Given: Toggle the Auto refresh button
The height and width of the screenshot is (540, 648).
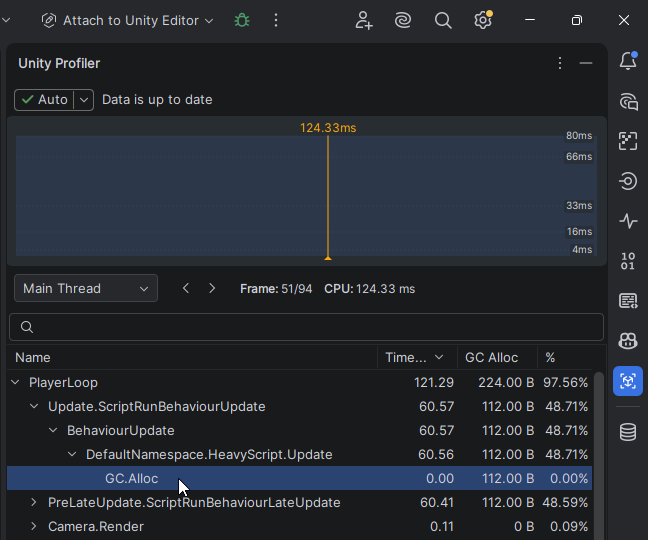Looking at the screenshot, I should [x=44, y=100].
